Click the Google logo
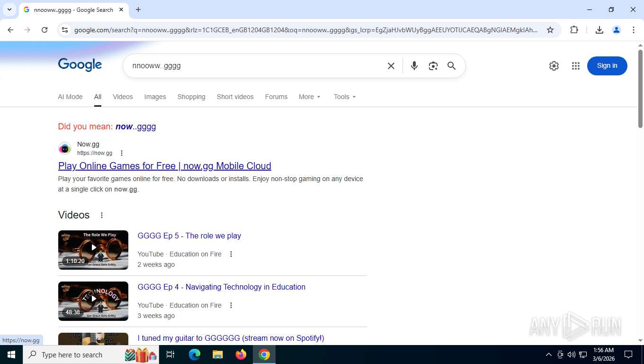This screenshot has width=644, height=364. 80,65
